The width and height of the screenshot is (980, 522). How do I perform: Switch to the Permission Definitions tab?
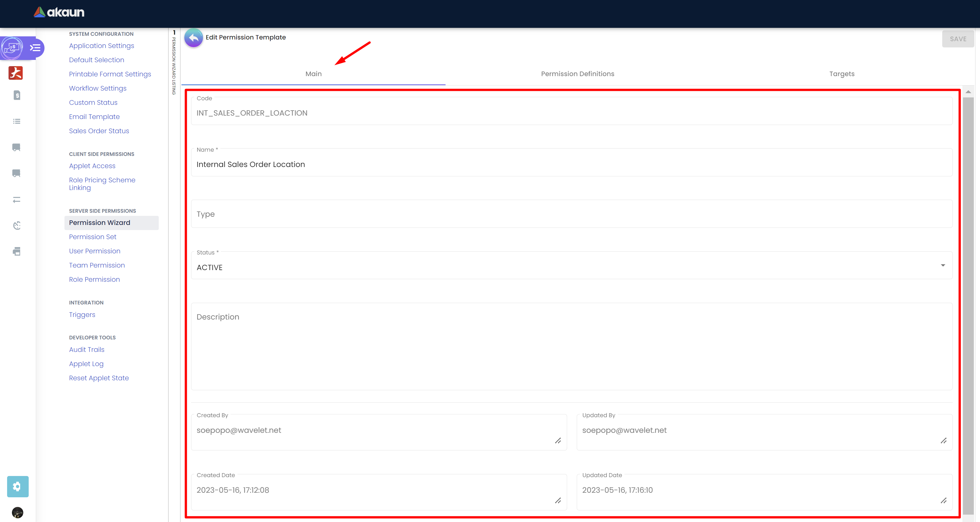pos(577,74)
